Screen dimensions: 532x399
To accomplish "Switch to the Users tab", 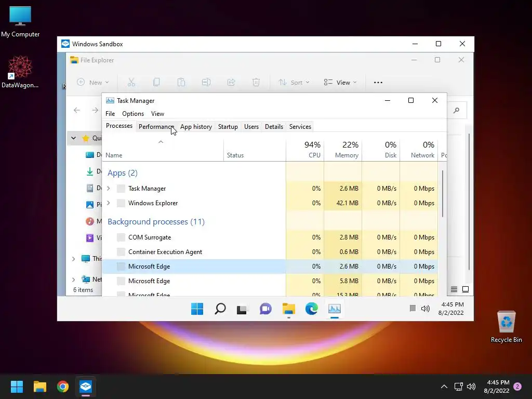I will (x=251, y=127).
